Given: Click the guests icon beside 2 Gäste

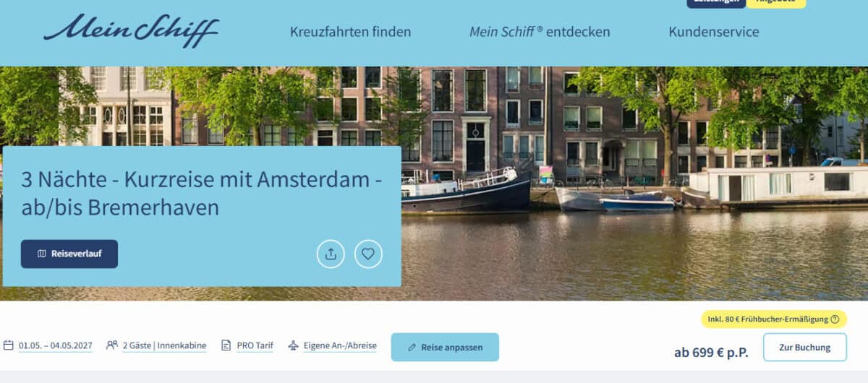Looking at the screenshot, I should coord(112,345).
